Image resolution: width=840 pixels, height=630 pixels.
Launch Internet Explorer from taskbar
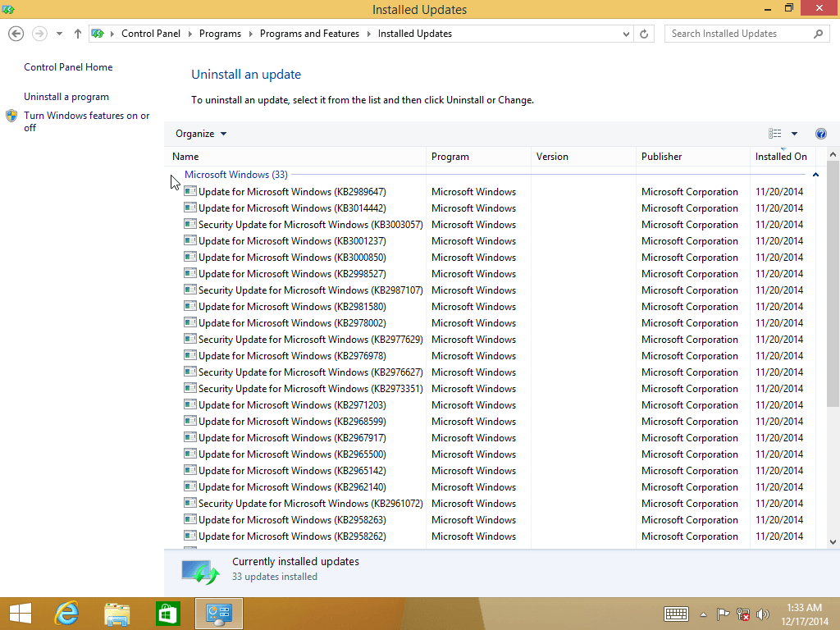pos(67,614)
